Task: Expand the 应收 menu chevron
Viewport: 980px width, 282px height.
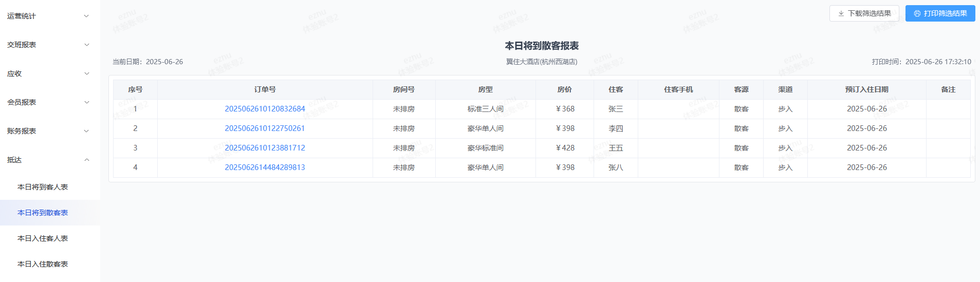Action: [86, 73]
